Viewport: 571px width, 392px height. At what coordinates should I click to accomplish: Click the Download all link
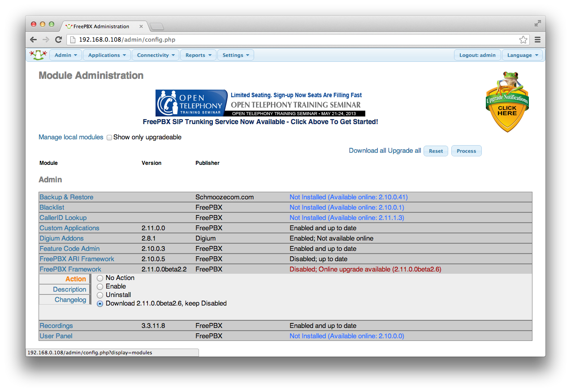pyautogui.click(x=368, y=151)
